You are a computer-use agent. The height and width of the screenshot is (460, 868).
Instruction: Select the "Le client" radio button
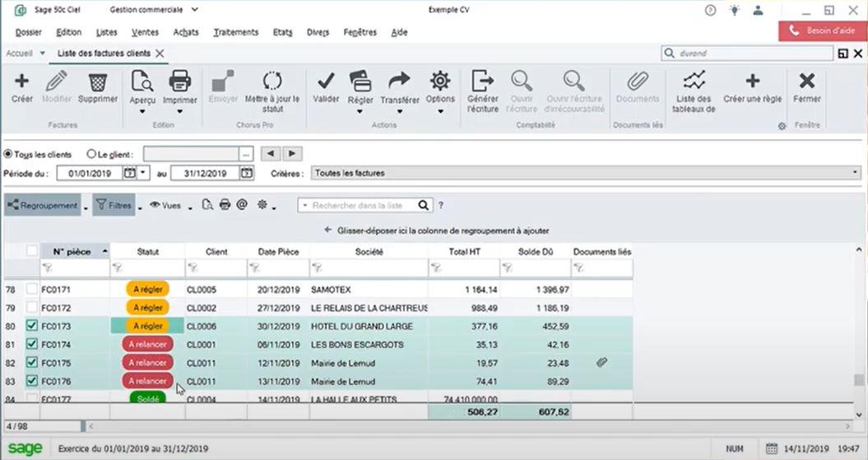91,154
